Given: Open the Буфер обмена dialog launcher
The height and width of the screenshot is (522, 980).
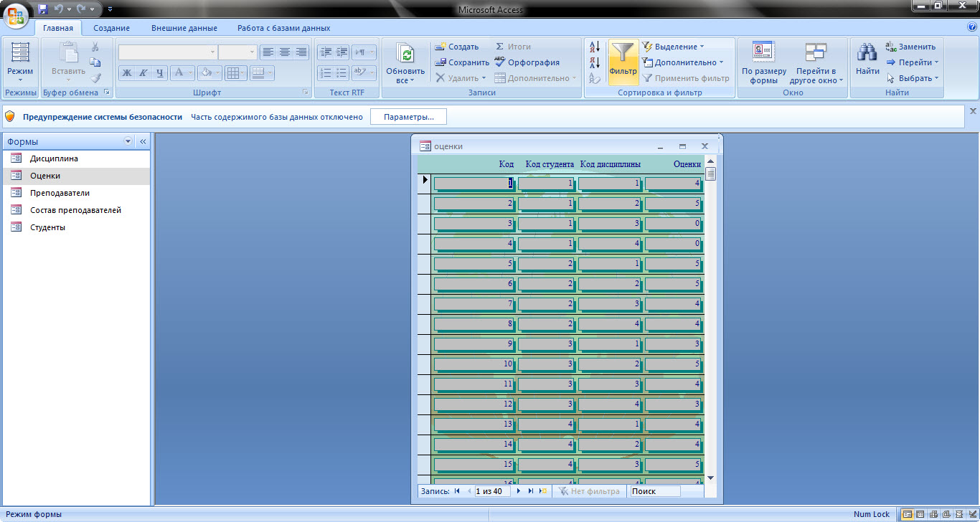Looking at the screenshot, I should coord(107,92).
